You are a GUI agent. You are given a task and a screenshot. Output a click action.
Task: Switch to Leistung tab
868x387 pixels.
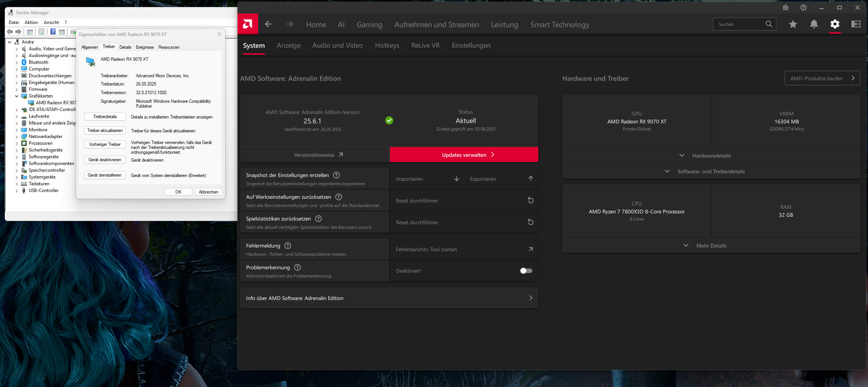(504, 24)
